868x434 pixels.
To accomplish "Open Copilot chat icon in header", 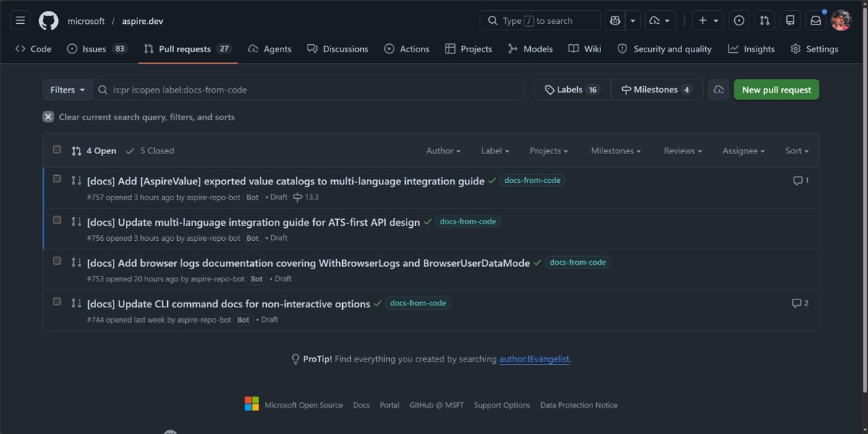I will coord(616,20).
